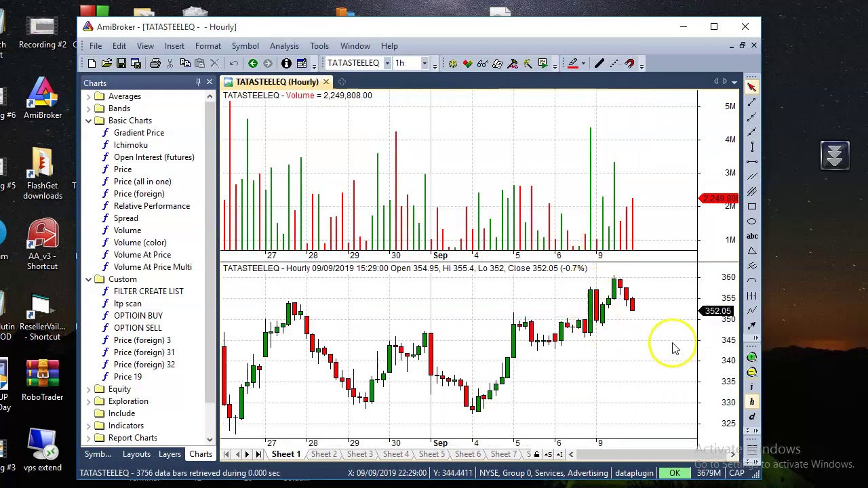Open the File menu

point(96,46)
